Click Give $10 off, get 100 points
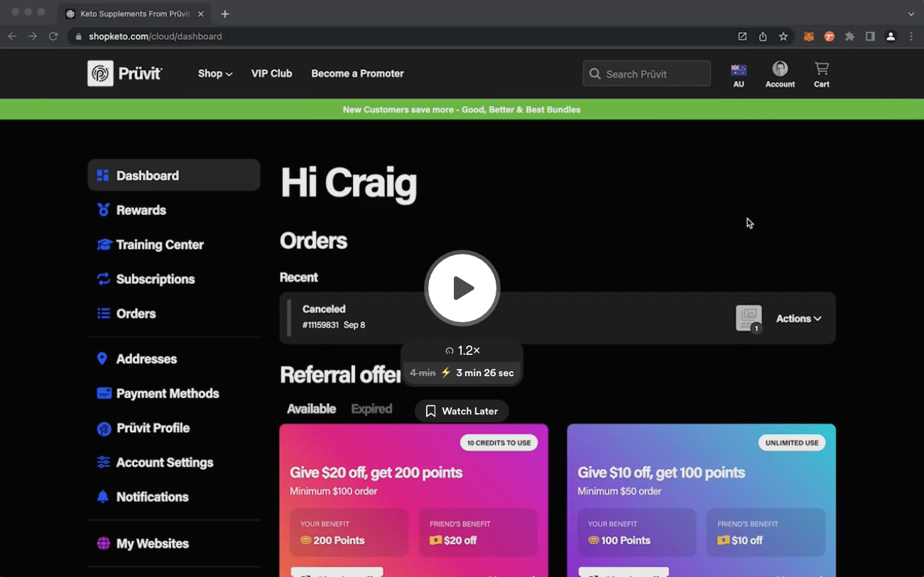924x577 pixels. pos(661,473)
